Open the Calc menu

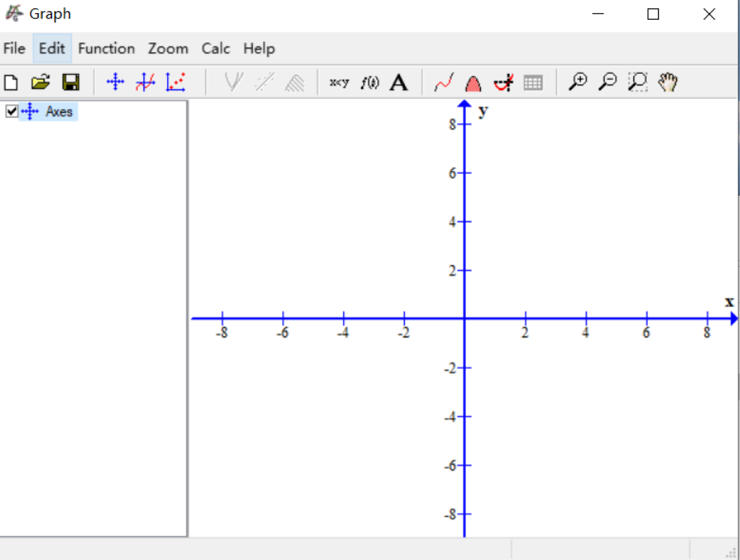216,49
